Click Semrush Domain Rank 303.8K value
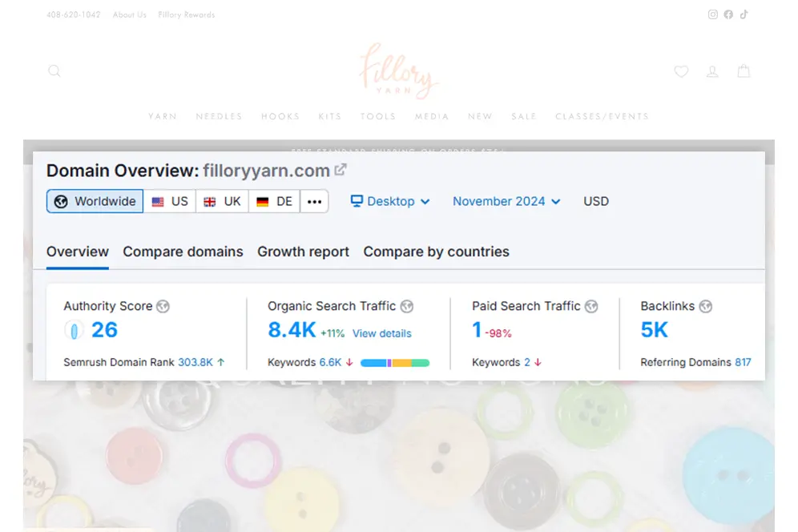The width and height of the screenshot is (798, 532). click(195, 362)
